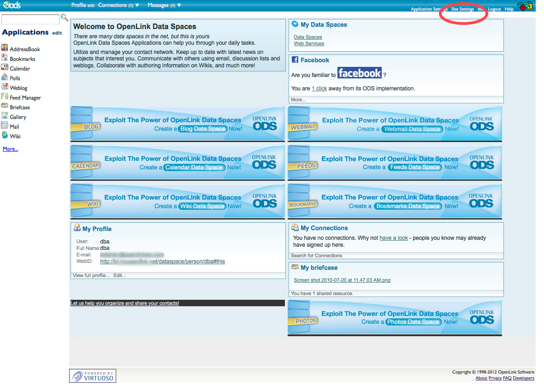The image size is (544, 392).
Task: Open the Polls application icon
Action: [x=5, y=77]
